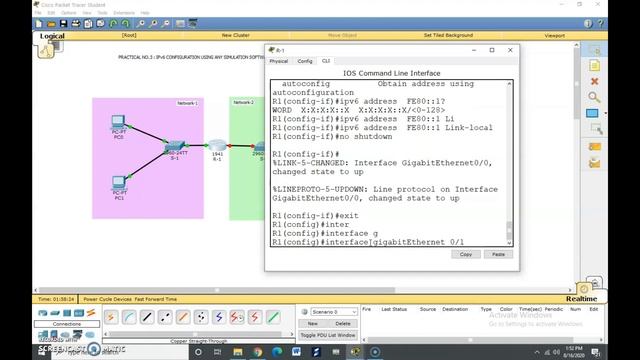Select the Add Complex PDU envelope tool

point(594,163)
